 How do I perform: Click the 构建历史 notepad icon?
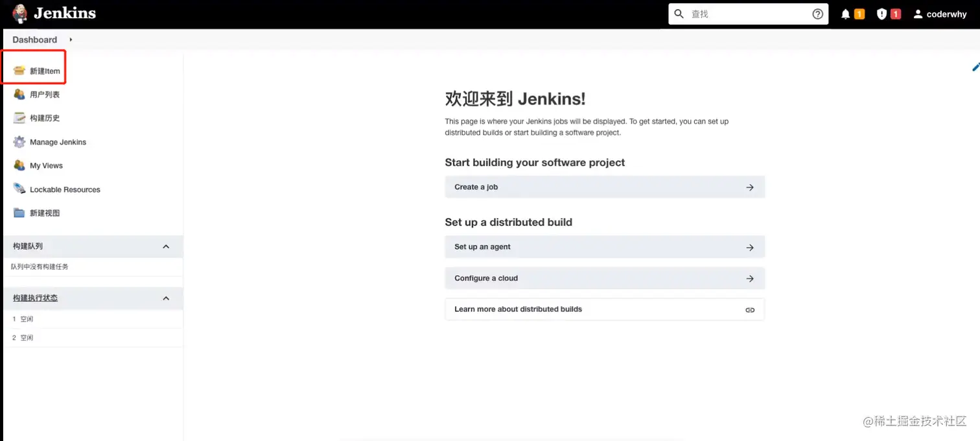(x=19, y=117)
